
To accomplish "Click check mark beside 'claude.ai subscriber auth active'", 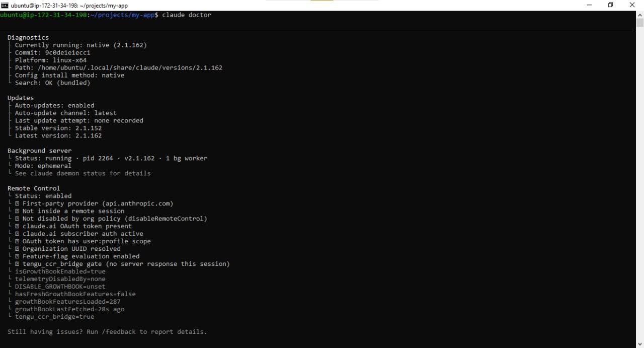I will pos(17,234).
